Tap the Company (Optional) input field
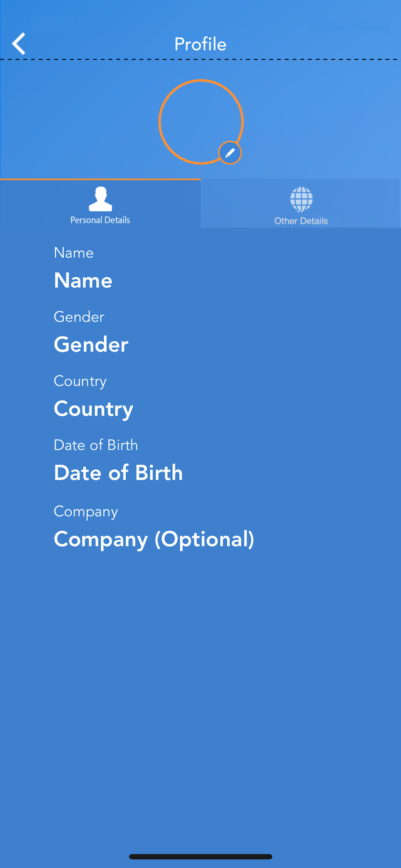This screenshot has height=868, width=401. (154, 539)
